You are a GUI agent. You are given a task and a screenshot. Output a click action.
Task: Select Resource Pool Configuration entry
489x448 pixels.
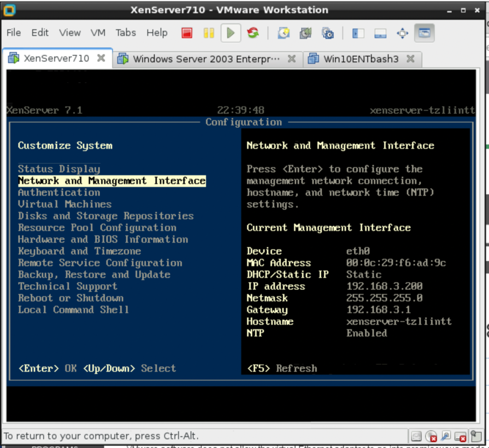[x=97, y=228]
